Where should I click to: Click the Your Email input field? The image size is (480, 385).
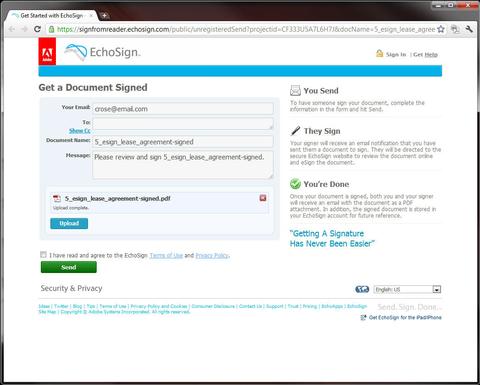click(x=183, y=109)
